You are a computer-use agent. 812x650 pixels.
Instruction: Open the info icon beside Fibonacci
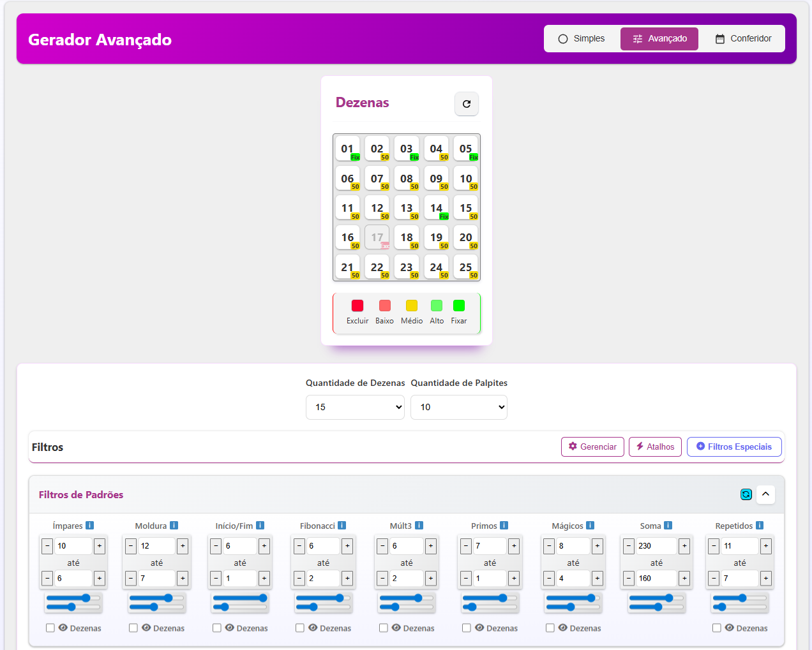(x=342, y=526)
